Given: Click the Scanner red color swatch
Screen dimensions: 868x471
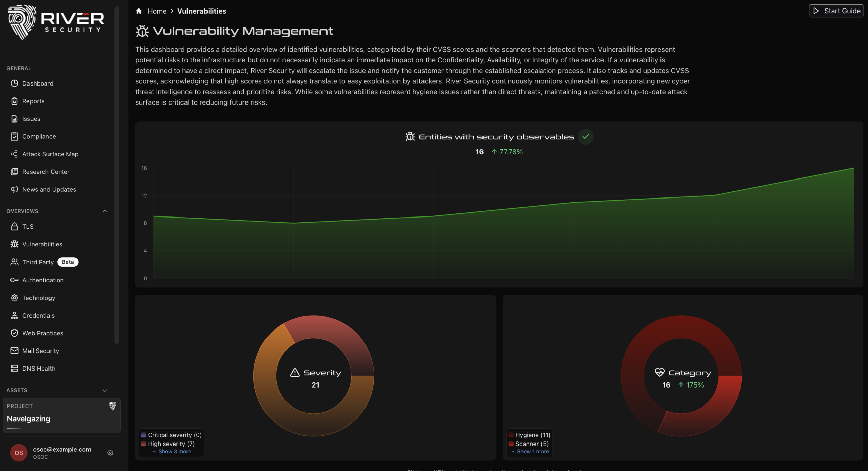Looking at the screenshot, I should (511, 444).
